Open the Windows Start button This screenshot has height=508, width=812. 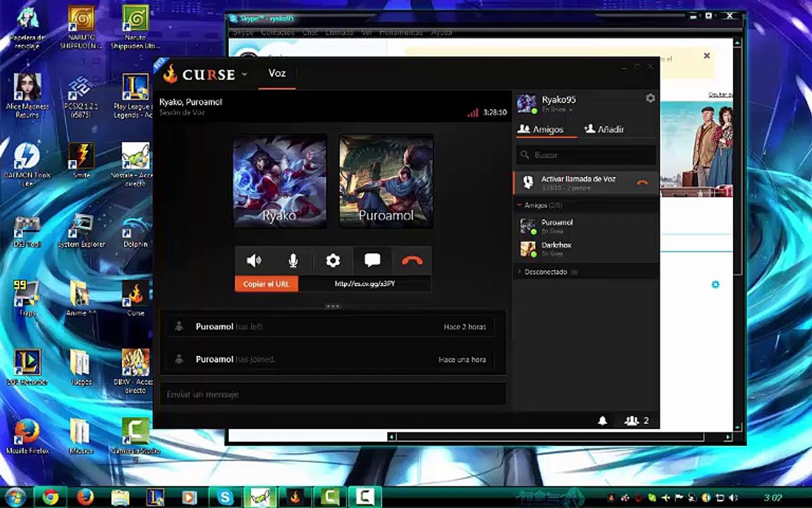[15, 497]
